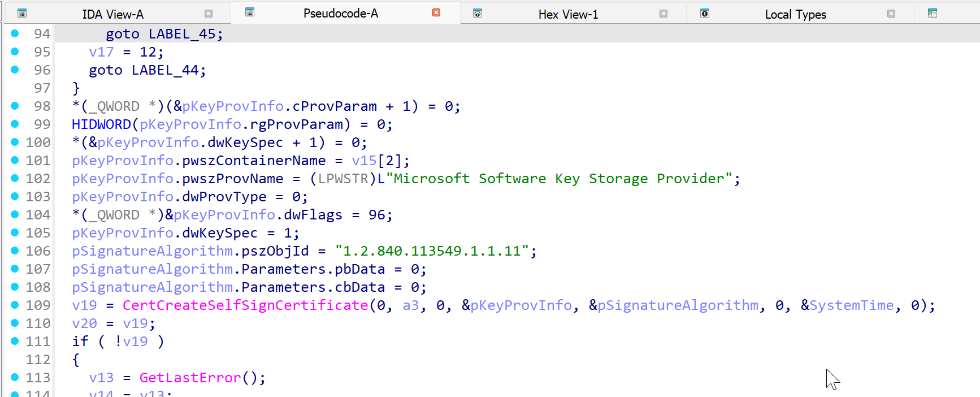The image size is (980, 397).
Task: Close the Local Types tab
Action: pos(891,14)
